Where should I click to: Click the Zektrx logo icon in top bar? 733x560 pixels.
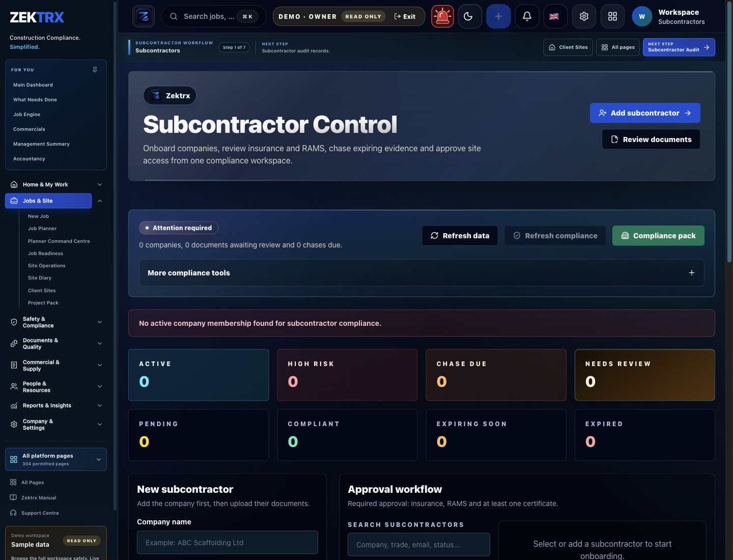(144, 16)
